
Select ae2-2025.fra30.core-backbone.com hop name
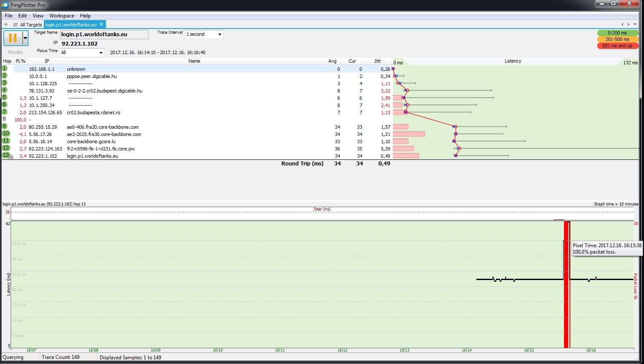pos(104,134)
